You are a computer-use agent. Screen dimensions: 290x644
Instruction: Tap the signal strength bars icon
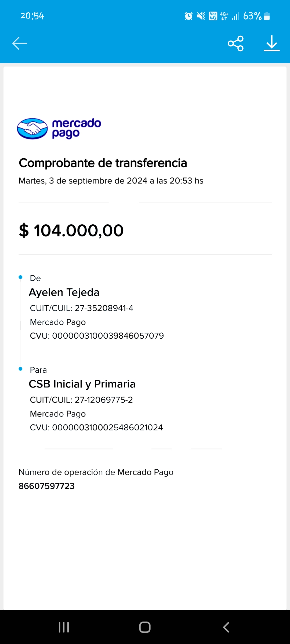[x=235, y=16]
